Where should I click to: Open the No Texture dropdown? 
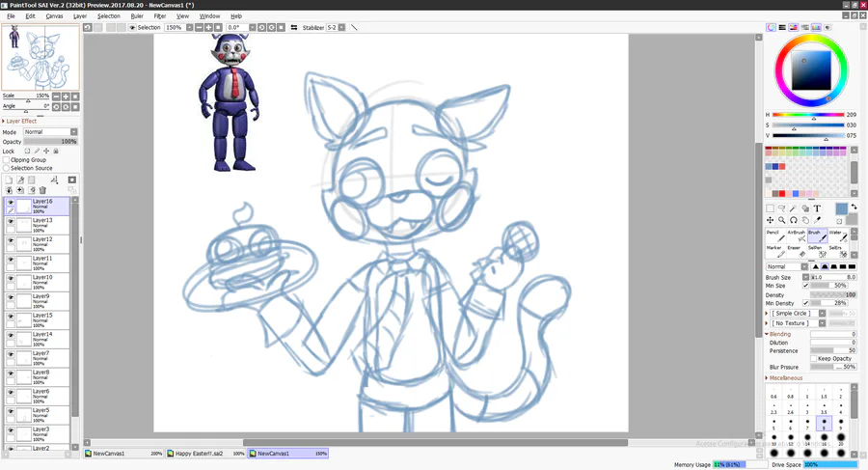click(799, 323)
